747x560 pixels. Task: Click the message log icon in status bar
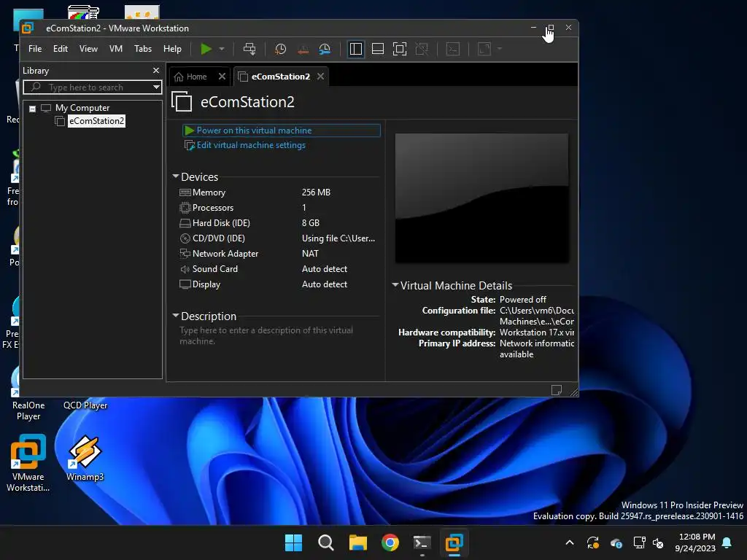pyautogui.click(x=557, y=390)
